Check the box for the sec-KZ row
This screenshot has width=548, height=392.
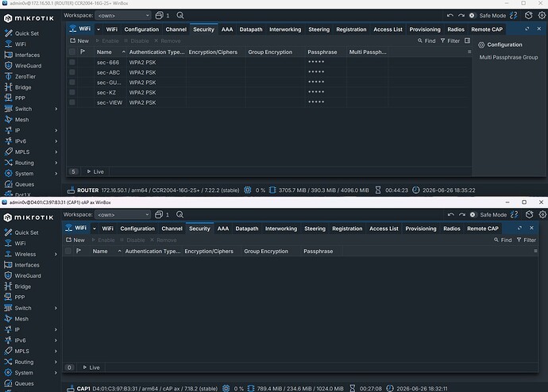[72, 92]
